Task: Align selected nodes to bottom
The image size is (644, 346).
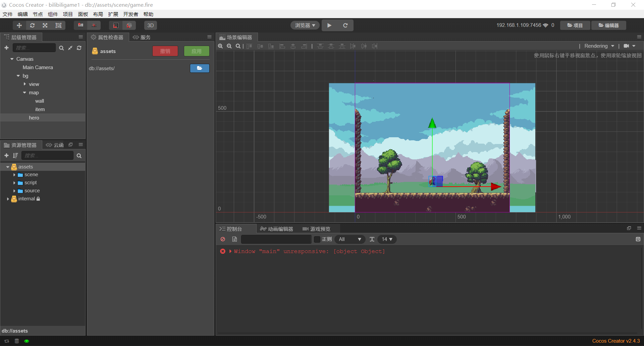Action: (x=271, y=46)
